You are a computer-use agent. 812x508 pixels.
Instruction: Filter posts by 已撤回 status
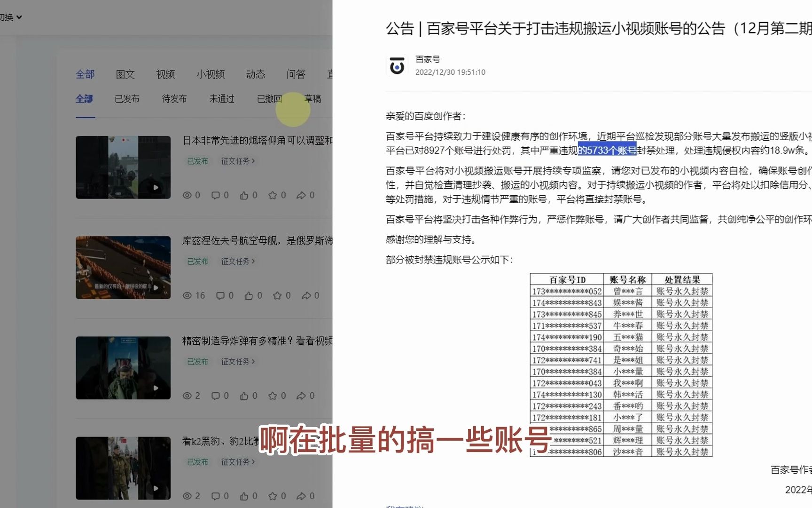[x=269, y=99]
